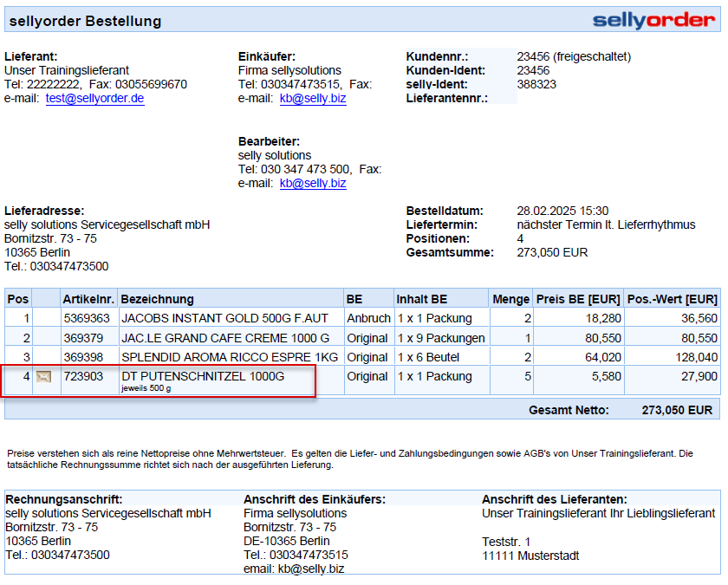728x585 pixels.
Task: Click the sellyorder logo in the header
Action: 653,20
